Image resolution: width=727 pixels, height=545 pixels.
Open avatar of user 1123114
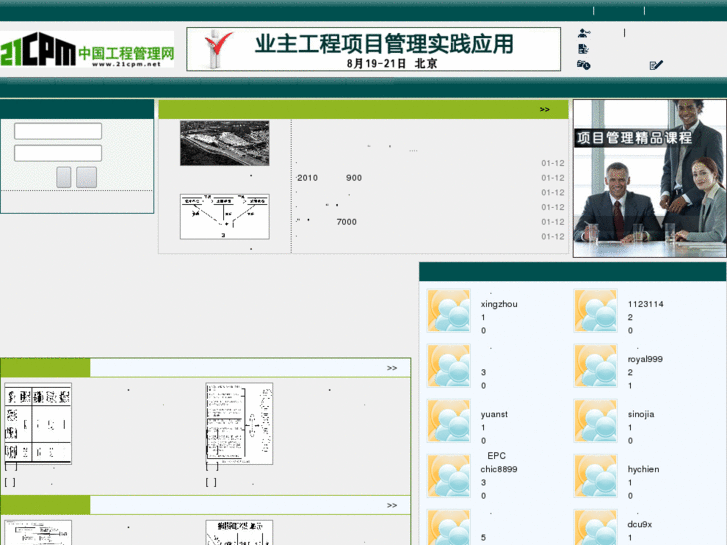click(x=595, y=311)
